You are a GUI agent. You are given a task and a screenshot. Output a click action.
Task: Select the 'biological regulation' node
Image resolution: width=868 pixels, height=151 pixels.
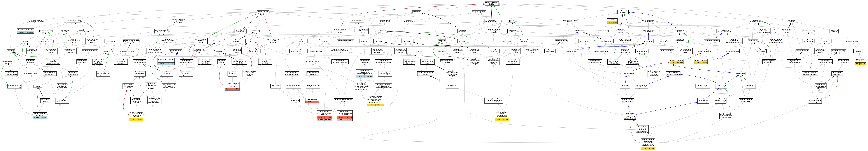[x=479, y=12]
